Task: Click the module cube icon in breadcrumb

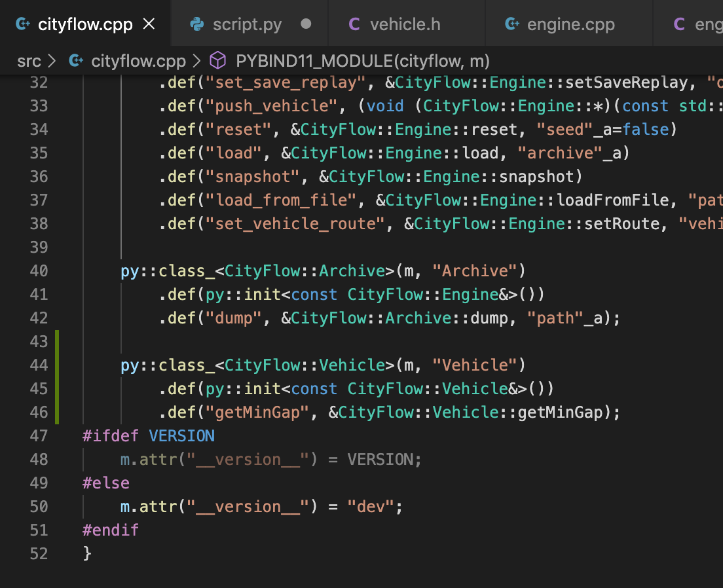Action: pyautogui.click(x=217, y=60)
